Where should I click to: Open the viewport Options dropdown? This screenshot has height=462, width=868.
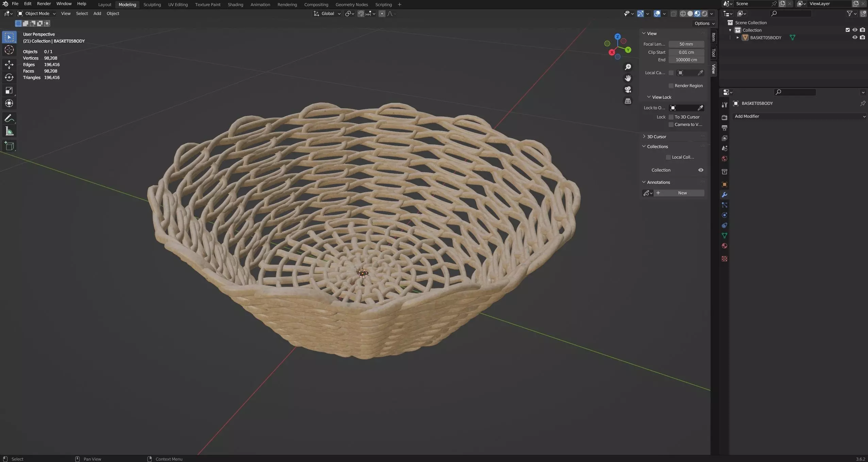704,23
